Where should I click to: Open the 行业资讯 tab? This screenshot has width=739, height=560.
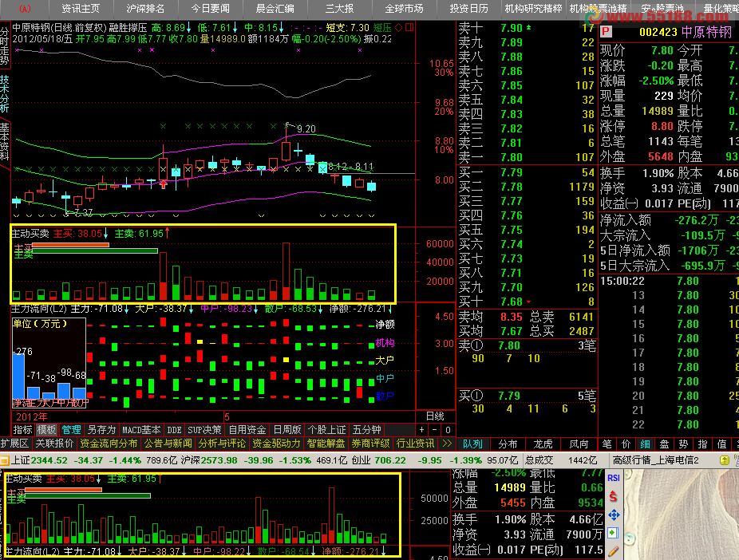pyautogui.click(x=415, y=444)
